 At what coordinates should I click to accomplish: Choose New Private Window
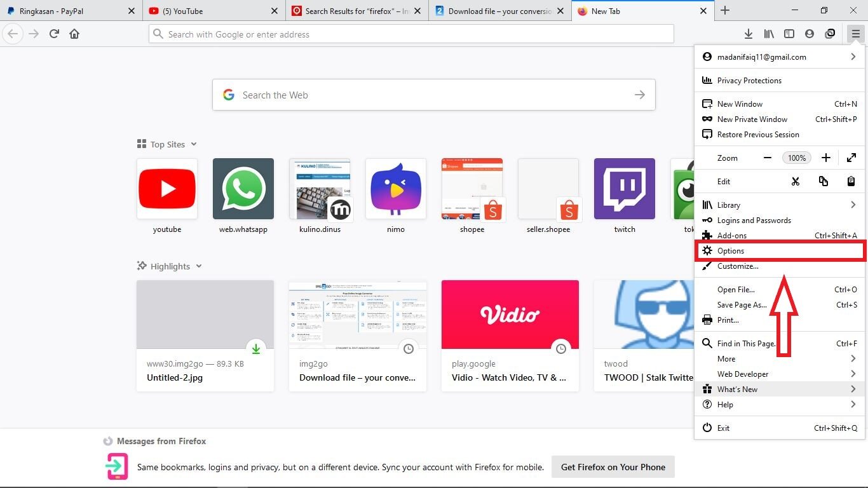(x=780, y=119)
